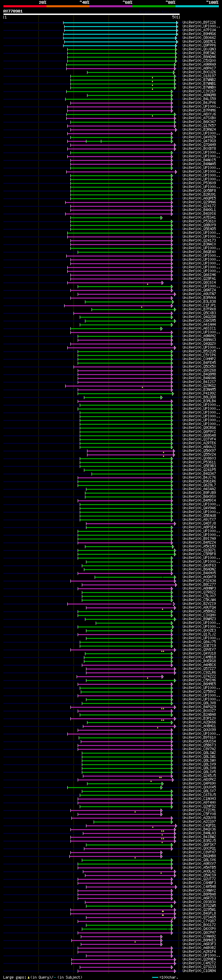Select hit label UniRef100_B9ESW2

[199, 53]
